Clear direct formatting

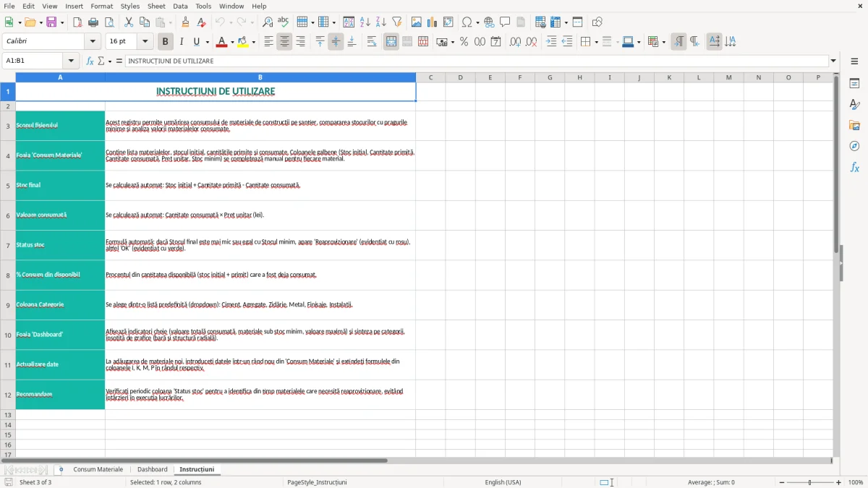[x=202, y=22]
